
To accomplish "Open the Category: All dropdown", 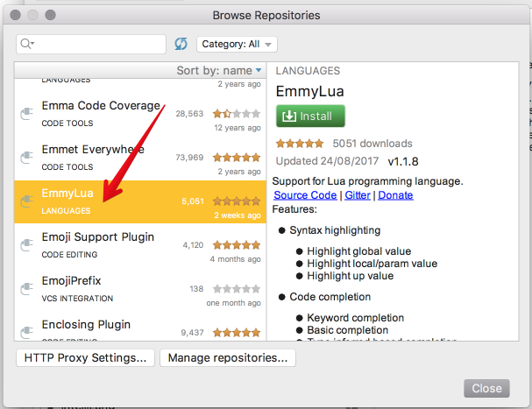I will (x=237, y=44).
